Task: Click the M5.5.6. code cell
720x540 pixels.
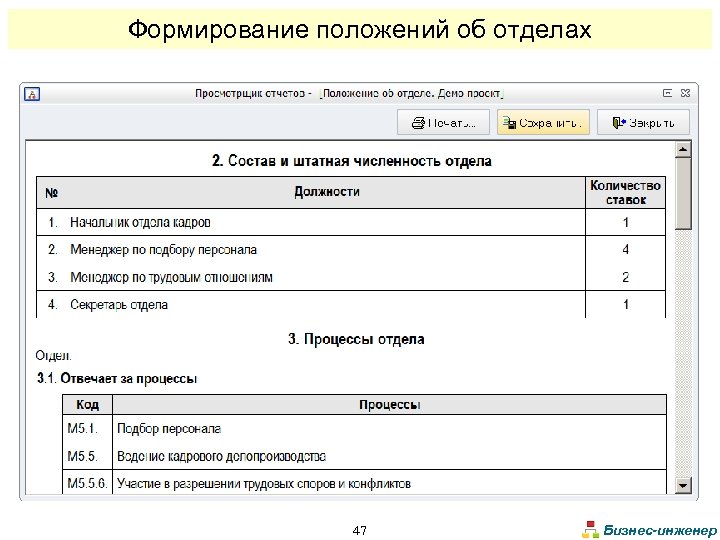Action: pyautogui.click(x=88, y=484)
